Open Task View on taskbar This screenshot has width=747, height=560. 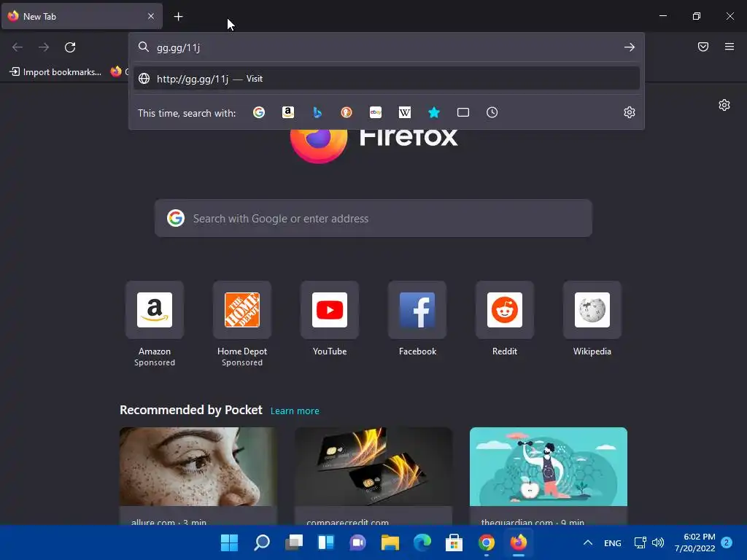click(x=294, y=542)
